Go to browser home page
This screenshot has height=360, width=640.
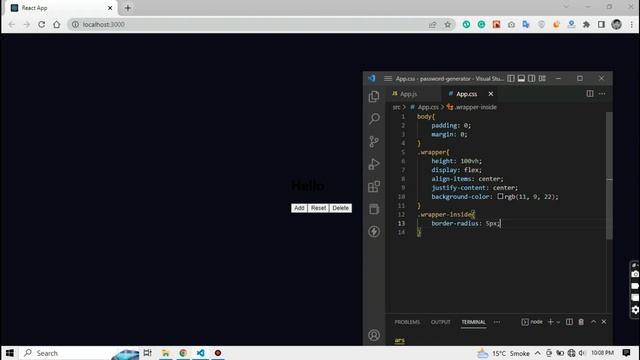(56, 24)
